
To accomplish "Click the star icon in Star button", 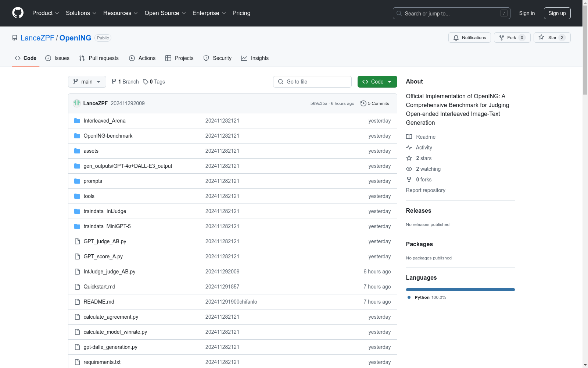I will 541,37.
